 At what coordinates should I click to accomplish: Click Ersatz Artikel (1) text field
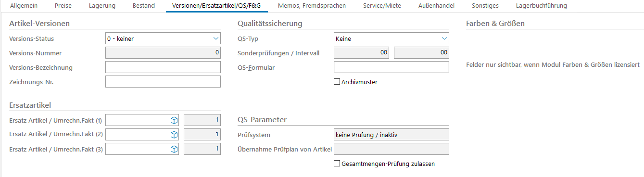[138, 120]
